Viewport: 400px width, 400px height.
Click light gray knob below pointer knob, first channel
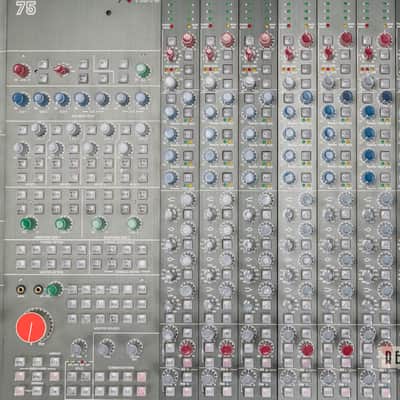pos(170,82)
